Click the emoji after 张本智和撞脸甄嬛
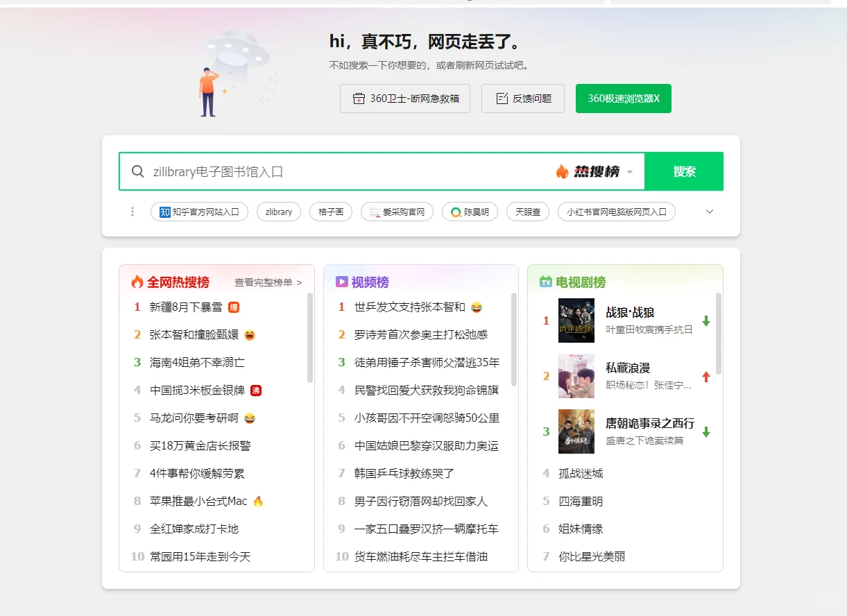Screen dimensions: 847x616 point(250,334)
